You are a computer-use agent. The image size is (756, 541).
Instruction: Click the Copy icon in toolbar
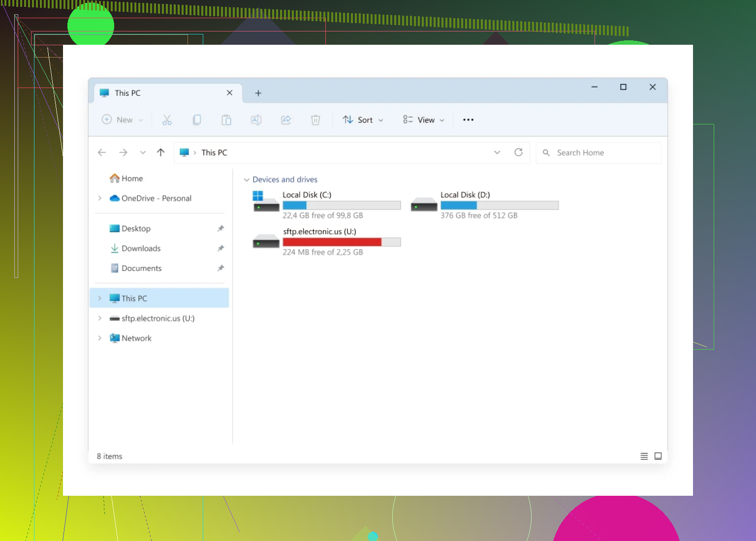click(x=197, y=120)
